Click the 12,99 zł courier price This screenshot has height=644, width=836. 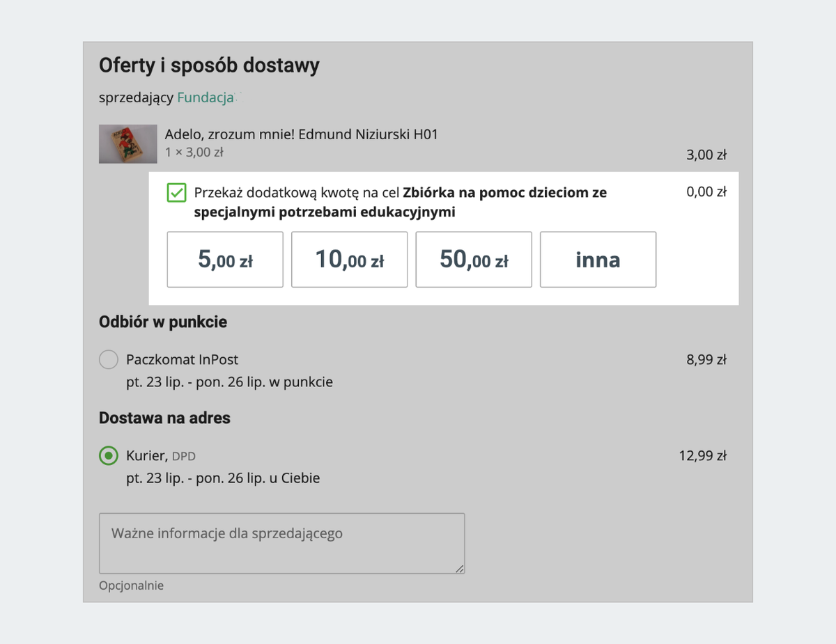point(702,456)
